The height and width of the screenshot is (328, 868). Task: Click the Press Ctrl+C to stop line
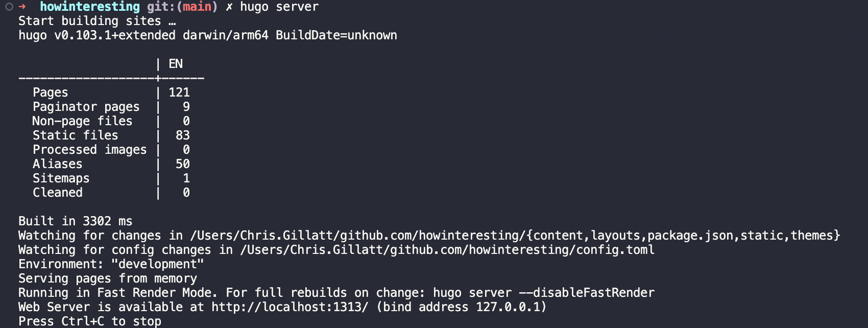click(89, 321)
